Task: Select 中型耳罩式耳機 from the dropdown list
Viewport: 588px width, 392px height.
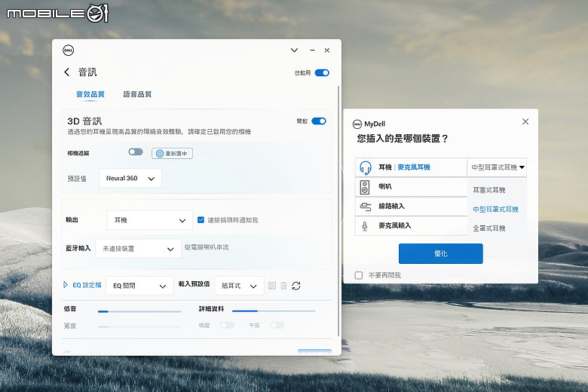Action: [x=495, y=210]
